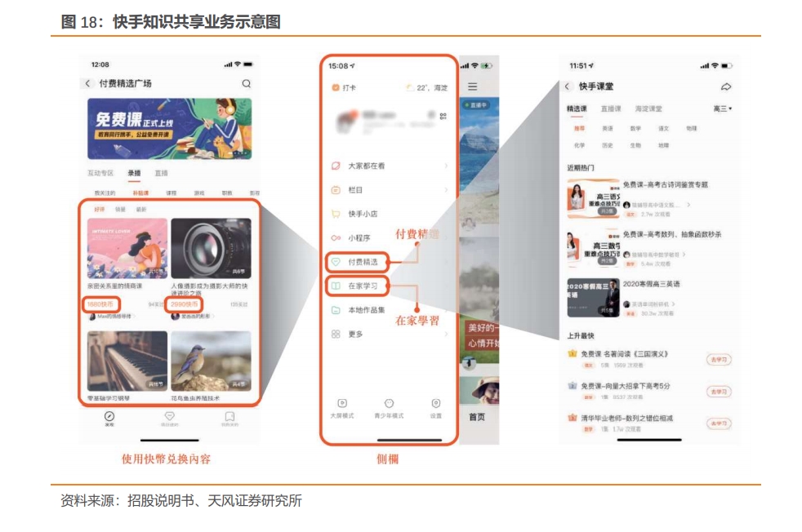The width and height of the screenshot is (802, 532).
Task: Sort courses by 好评
Action: click(99, 210)
